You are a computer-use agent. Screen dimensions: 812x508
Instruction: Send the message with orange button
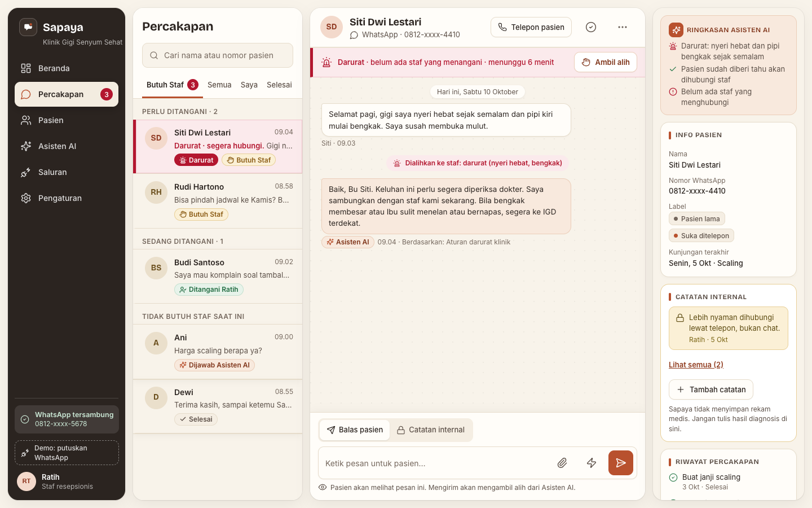point(621,463)
